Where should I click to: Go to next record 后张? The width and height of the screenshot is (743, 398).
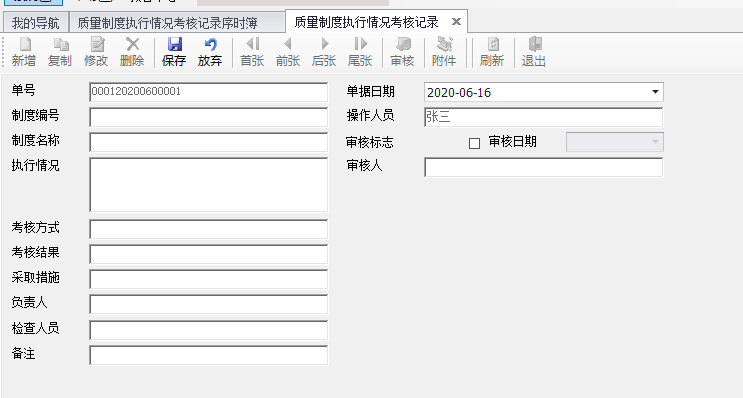coord(324,52)
